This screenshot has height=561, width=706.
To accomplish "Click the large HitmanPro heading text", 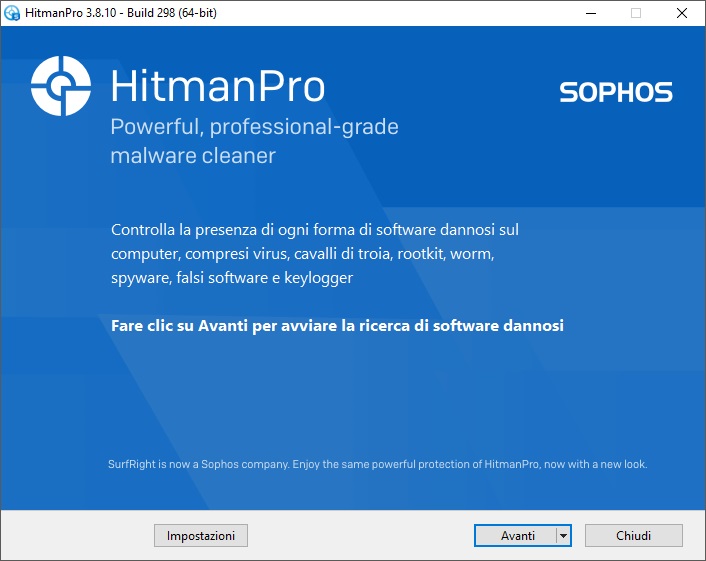I will tap(217, 86).
